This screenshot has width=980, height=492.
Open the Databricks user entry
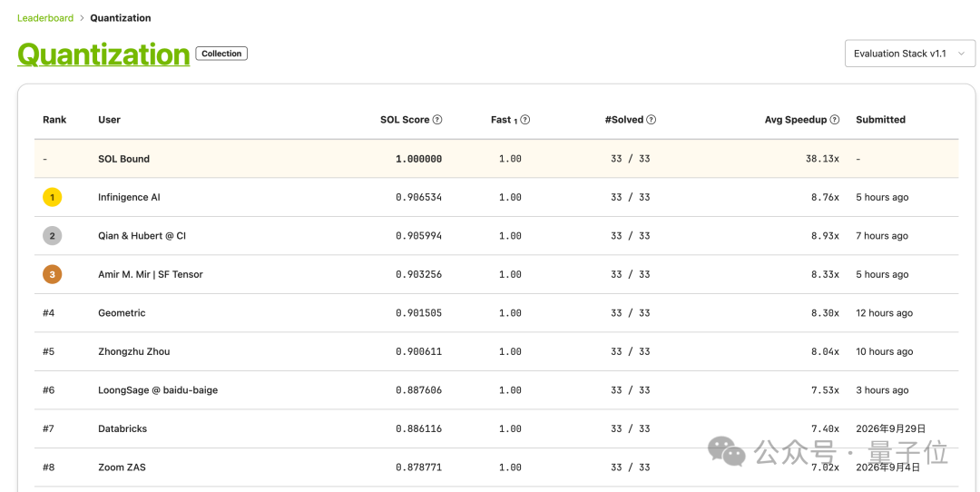tap(122, 428)
